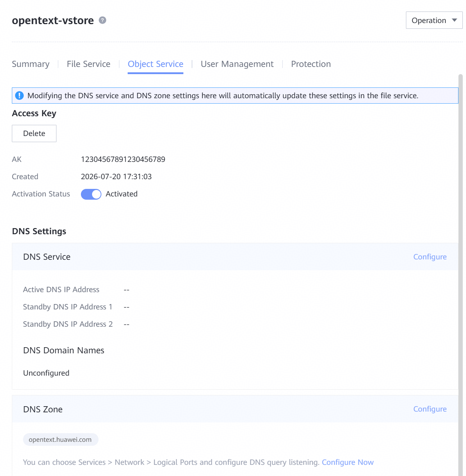Viewport: 466px width, 476px height.
Task: Click the Unconfigured domain names text
Action: pyautogui.click(x=46, y=373)
